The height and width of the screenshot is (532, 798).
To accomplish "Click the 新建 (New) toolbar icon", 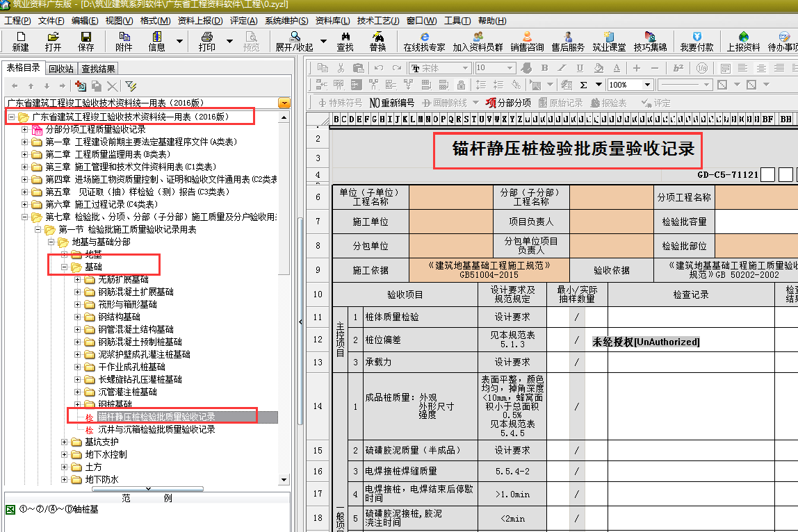I will click(x=20, y=41).
